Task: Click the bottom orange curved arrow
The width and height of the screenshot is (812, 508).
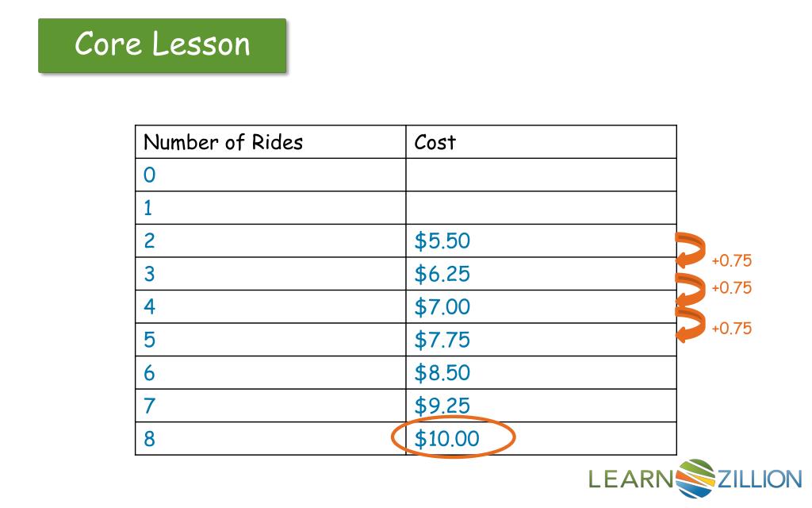Action: coord(691,325)
